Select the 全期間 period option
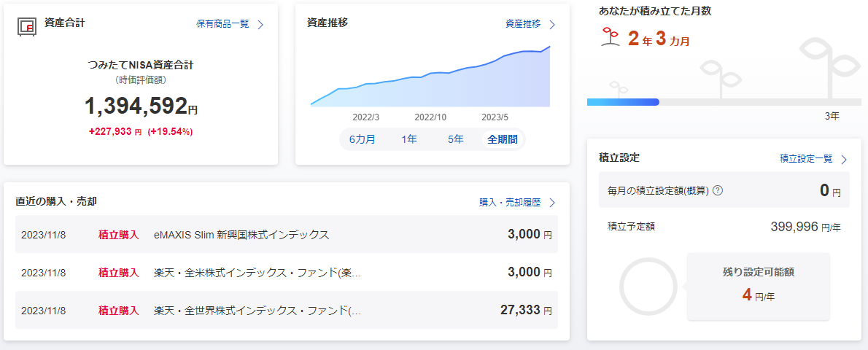The width and height of the screenshot is (868, 350). (x=502, y=139)
